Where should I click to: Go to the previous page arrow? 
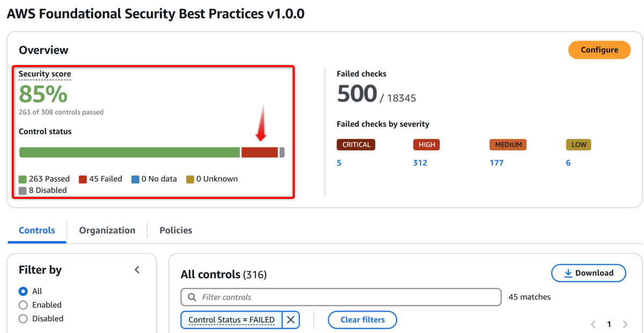pyautogui.click(x=593, y=324)
